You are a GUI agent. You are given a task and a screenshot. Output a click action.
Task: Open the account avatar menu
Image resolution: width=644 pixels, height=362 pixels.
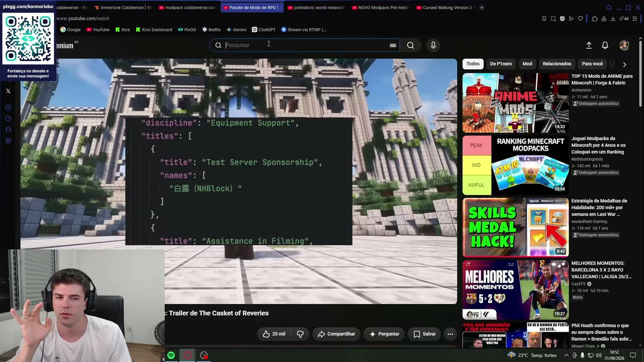624,45
